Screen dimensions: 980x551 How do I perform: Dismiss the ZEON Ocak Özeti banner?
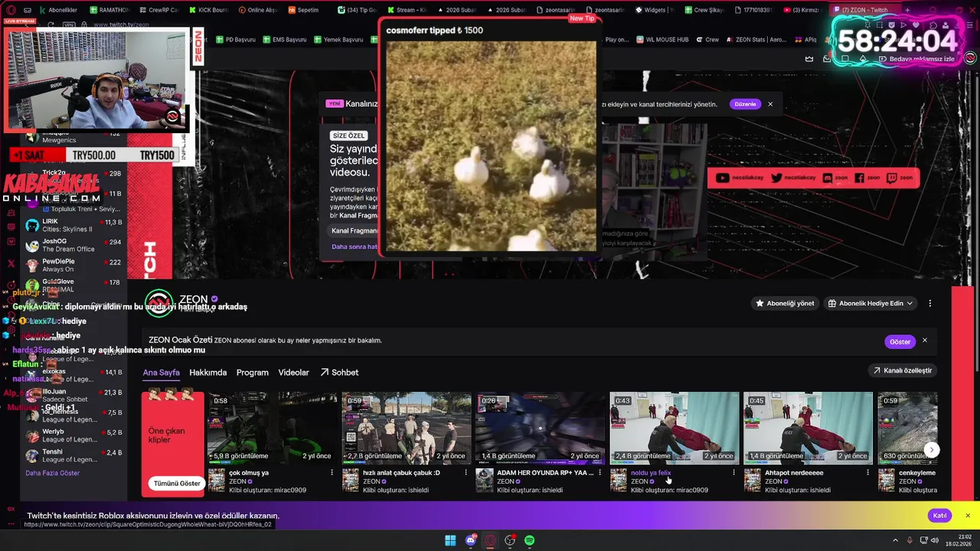click(924, 341)
